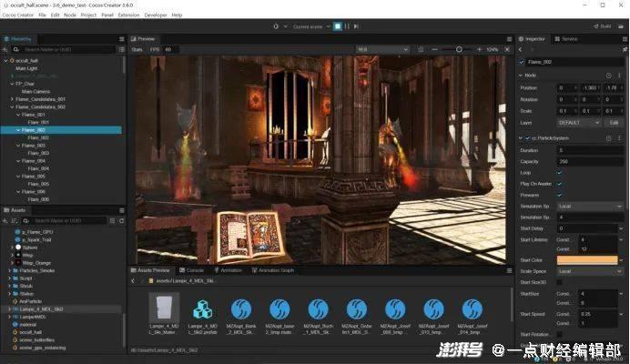The height and width of the screenshot is (364, 630).
Task: Click the Layer Edit button
Action: point(614,123)
